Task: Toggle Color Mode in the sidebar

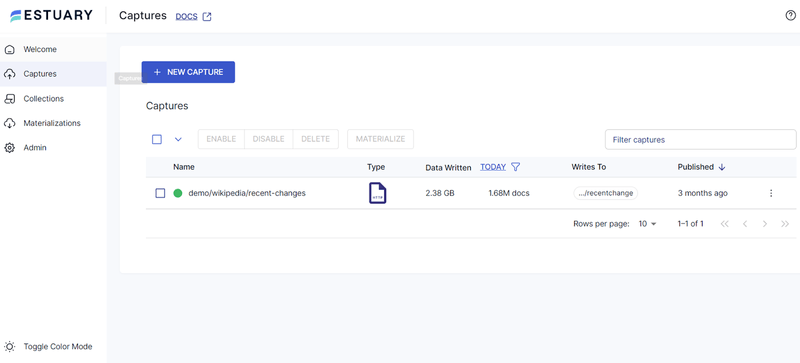Action: (48, 346)
